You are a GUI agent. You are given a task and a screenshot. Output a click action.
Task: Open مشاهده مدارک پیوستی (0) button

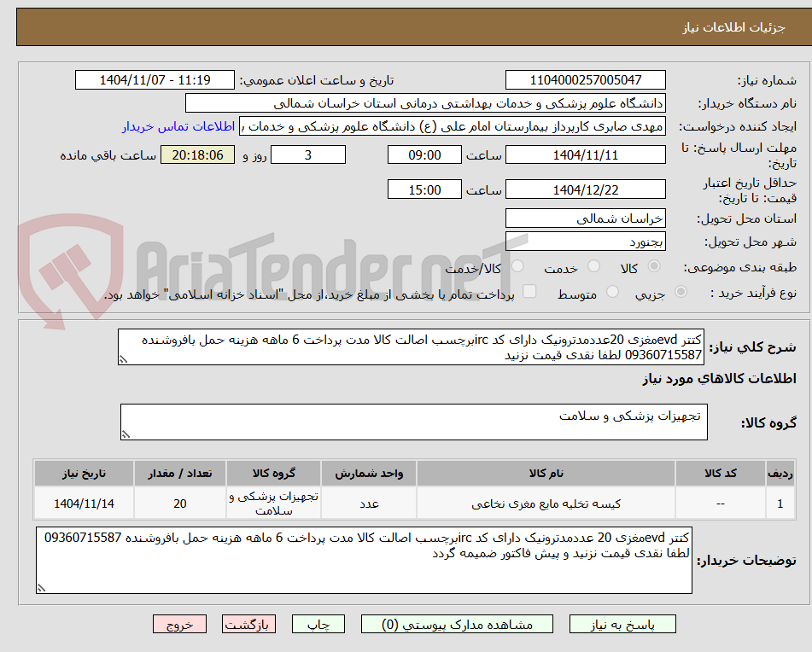click(457, 624)
